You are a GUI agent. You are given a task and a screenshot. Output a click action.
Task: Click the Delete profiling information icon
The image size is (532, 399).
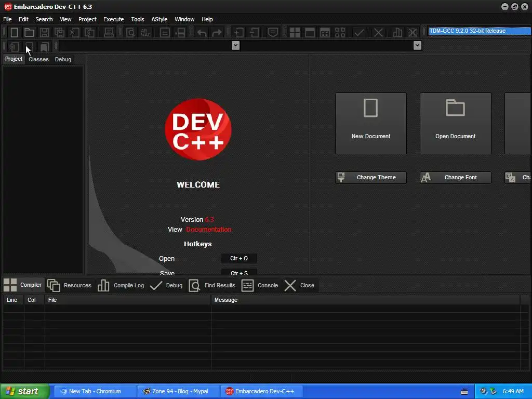[413, 33]
